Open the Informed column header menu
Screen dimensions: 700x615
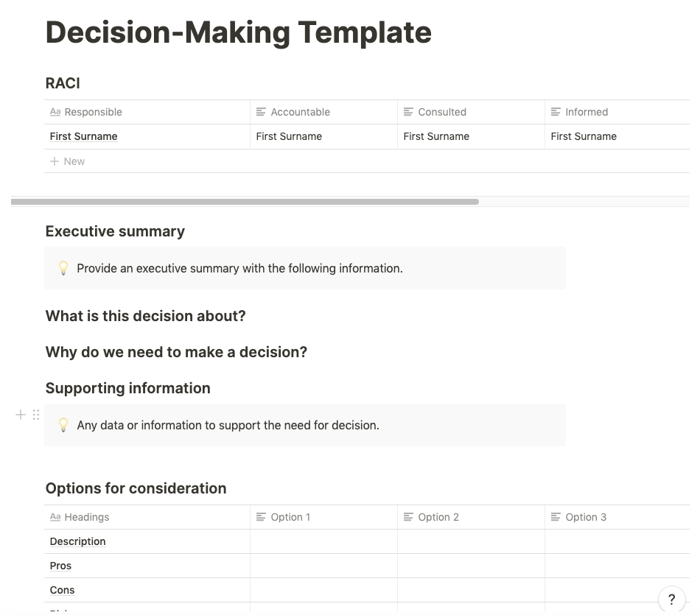(x=587, y=112)
